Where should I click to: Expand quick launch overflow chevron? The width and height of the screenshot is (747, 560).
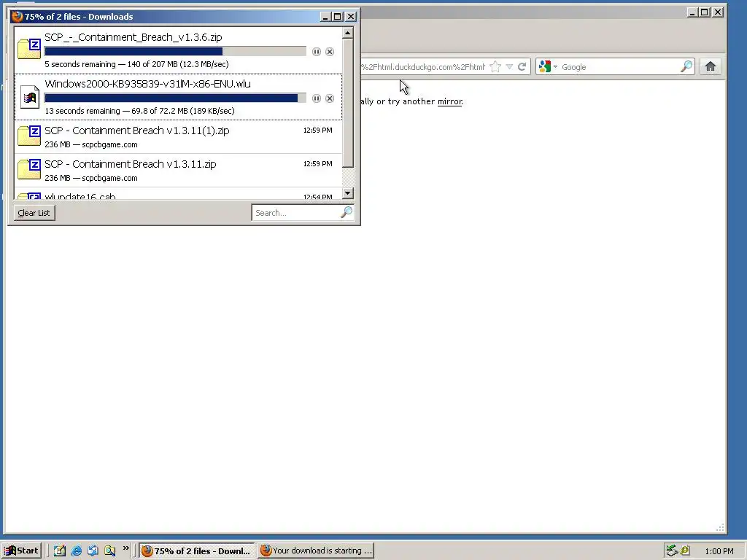125,548
